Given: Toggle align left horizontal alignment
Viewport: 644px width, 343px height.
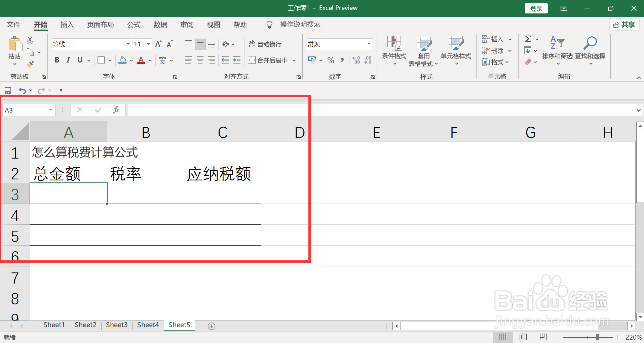Looking at the screenshot, I should click(x=189, y=60).
